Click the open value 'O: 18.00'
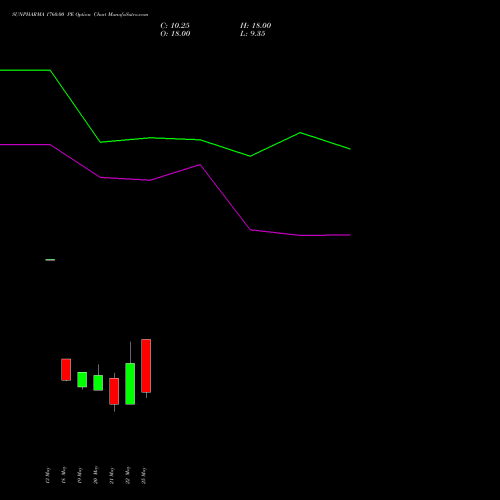Viewport: 500px width, 500px height. coord(175,34)
